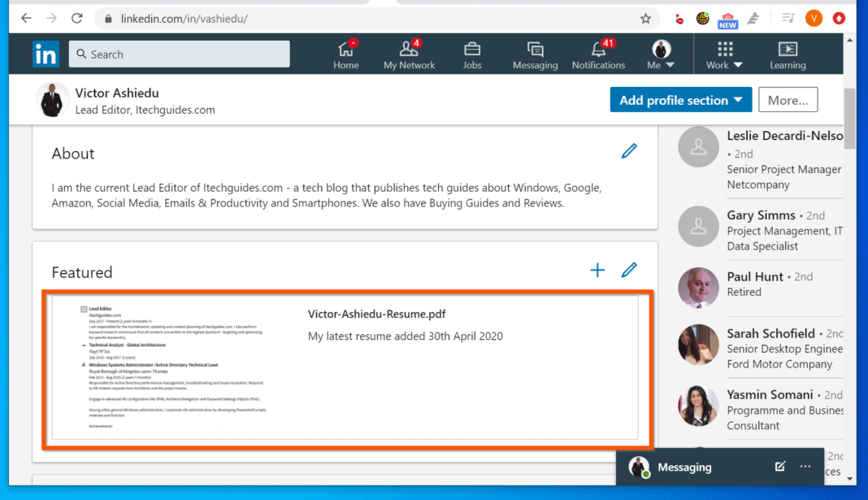Click Victor Ashiedu profile photo in header
This screenshot has width=868, height=500.
pyautogui.click(x=52, y=100)
